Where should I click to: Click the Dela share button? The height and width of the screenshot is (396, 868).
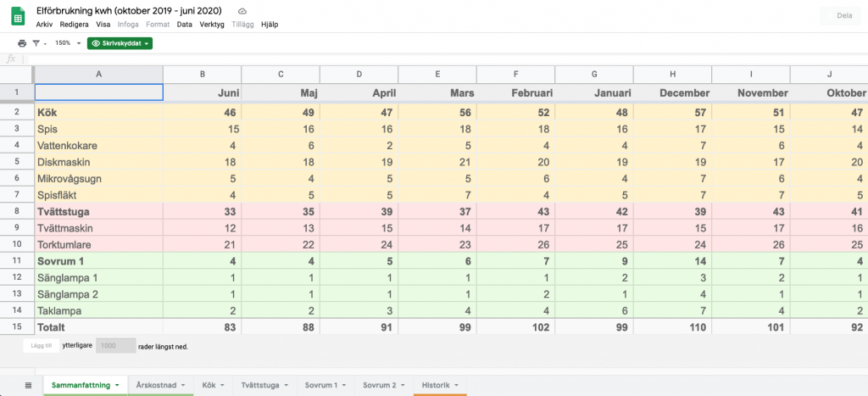coord(840,15)
